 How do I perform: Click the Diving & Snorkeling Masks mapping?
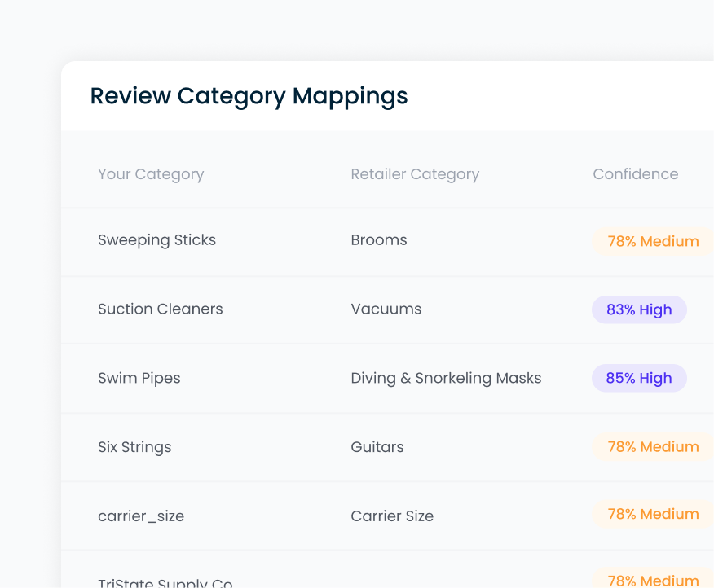(x=446, y=378)
